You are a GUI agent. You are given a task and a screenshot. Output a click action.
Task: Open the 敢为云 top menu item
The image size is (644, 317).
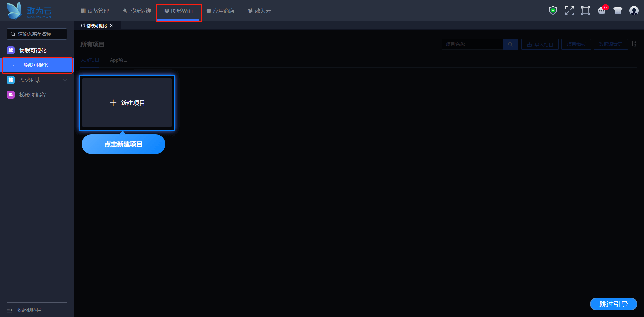(x=259, y=11)
